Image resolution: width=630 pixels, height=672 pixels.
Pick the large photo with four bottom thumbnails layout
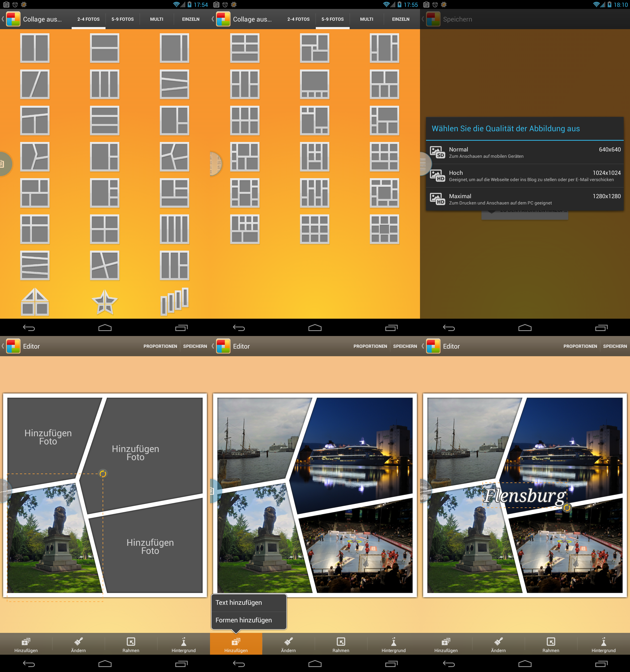[315, 84]
